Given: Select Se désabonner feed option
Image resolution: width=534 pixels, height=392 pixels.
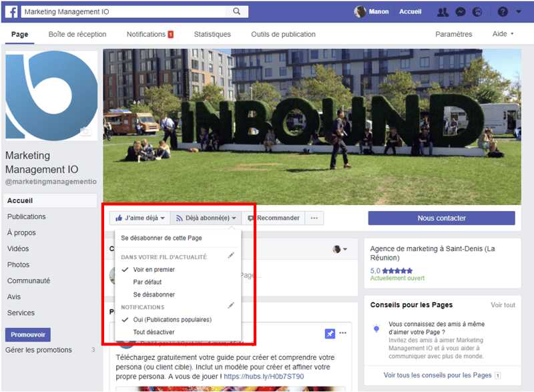Looking at the screenshot, I should pos(154,295).
